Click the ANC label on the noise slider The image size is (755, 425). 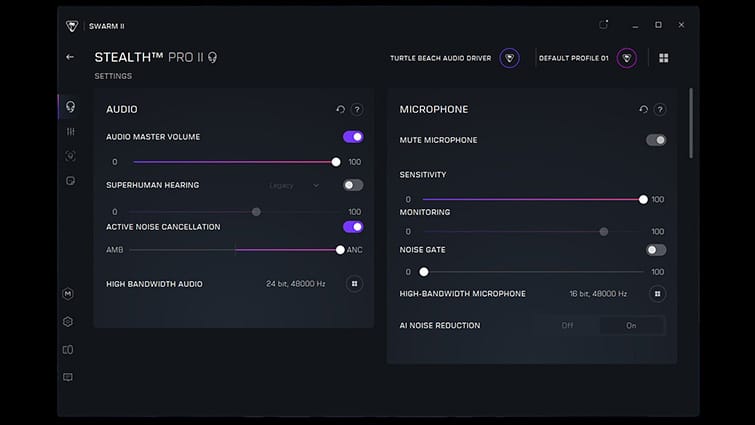(354, 250)
